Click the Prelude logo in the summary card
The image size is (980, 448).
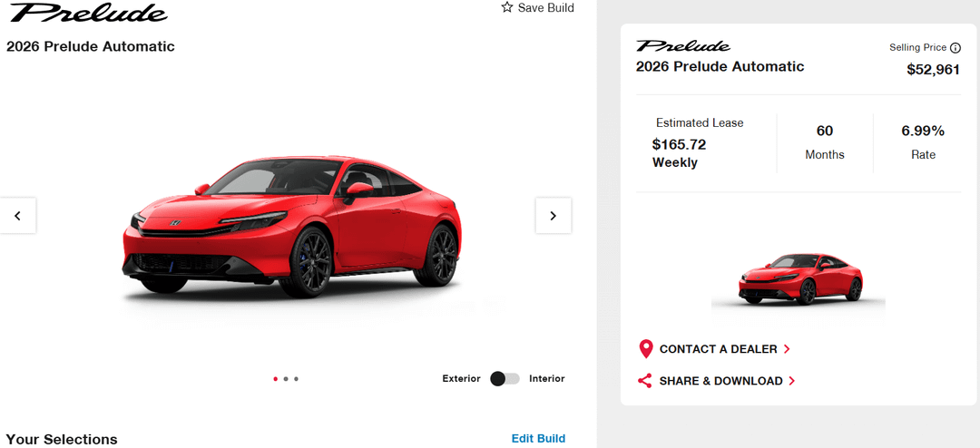[x=682, y=46]
